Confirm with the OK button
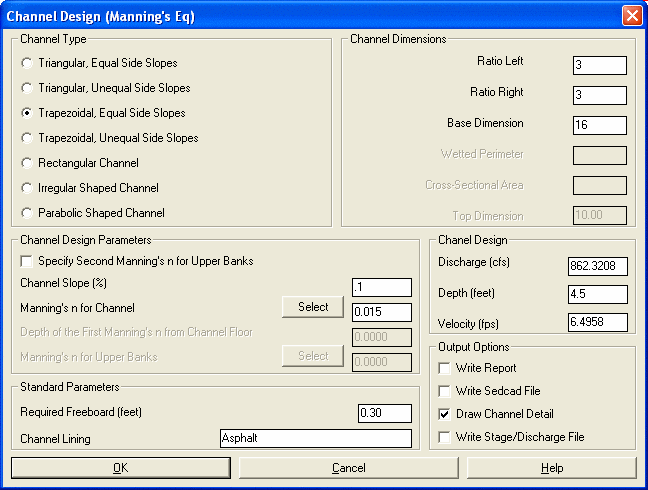This screenshot has height=490, width=648. [121, 468]
